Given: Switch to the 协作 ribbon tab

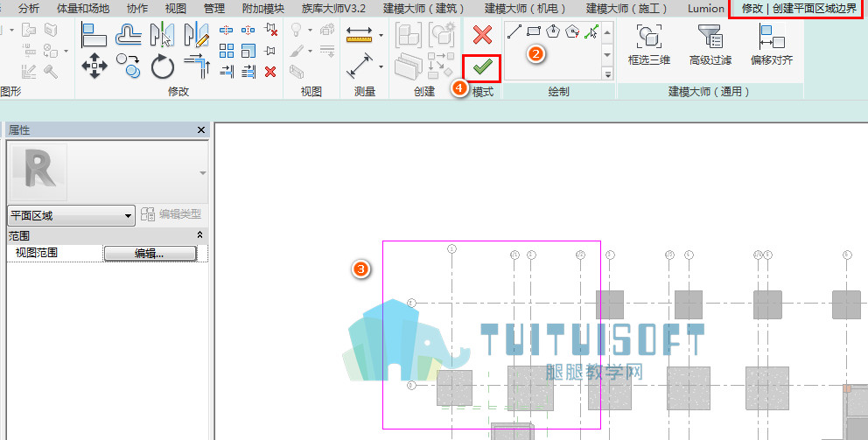Looking at the screenshot, I should click(x=137, y=8).
